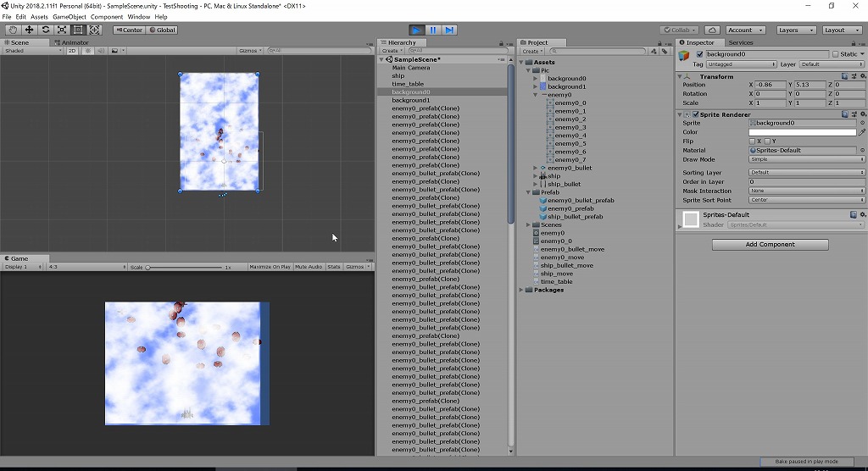Open the Draw Mode dropdown
868x471 pixels.
(807, 159)
